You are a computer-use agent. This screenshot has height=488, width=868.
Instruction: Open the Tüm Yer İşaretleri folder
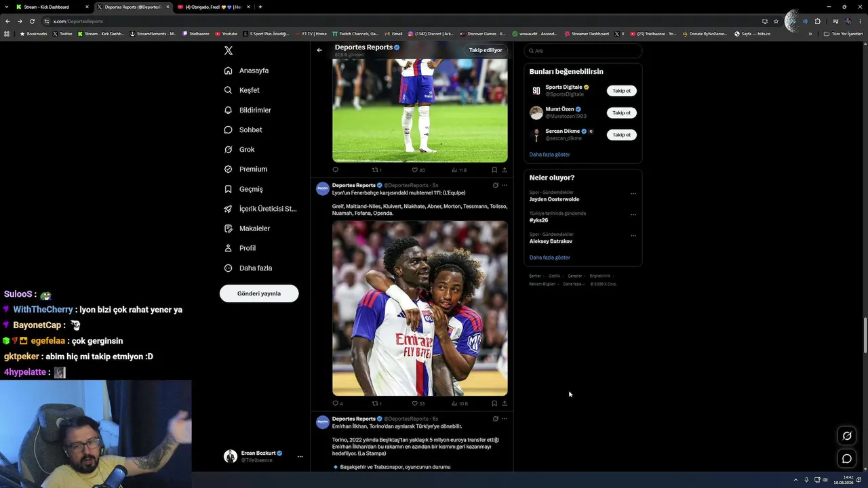(844, 33)
